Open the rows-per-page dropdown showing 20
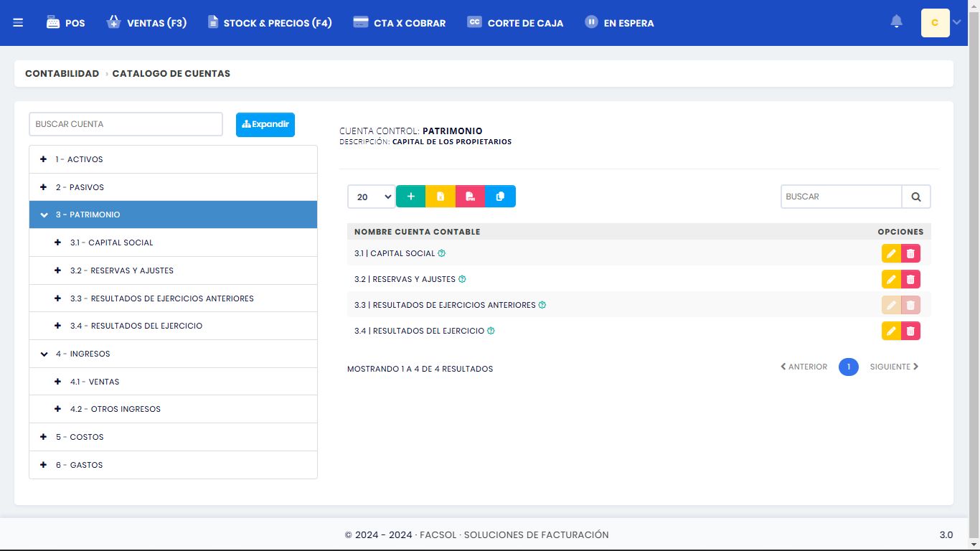This screenshot has width=980, height=551. point(371,197)
